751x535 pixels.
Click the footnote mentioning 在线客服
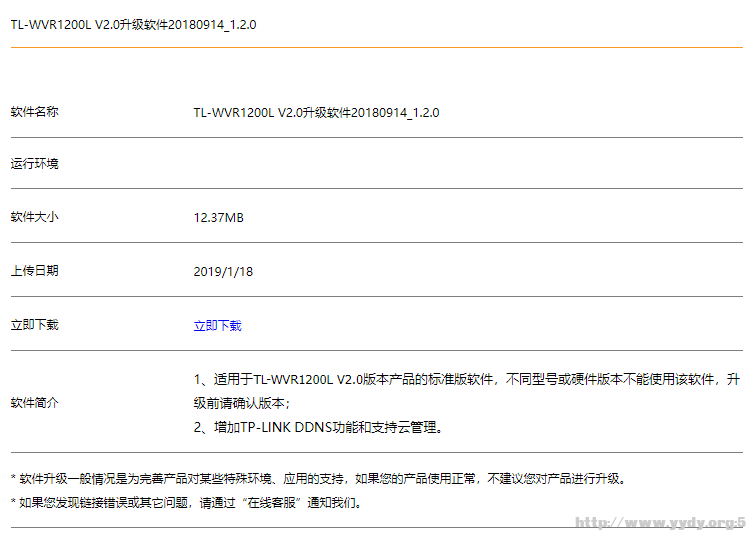(x=187, y=503)
